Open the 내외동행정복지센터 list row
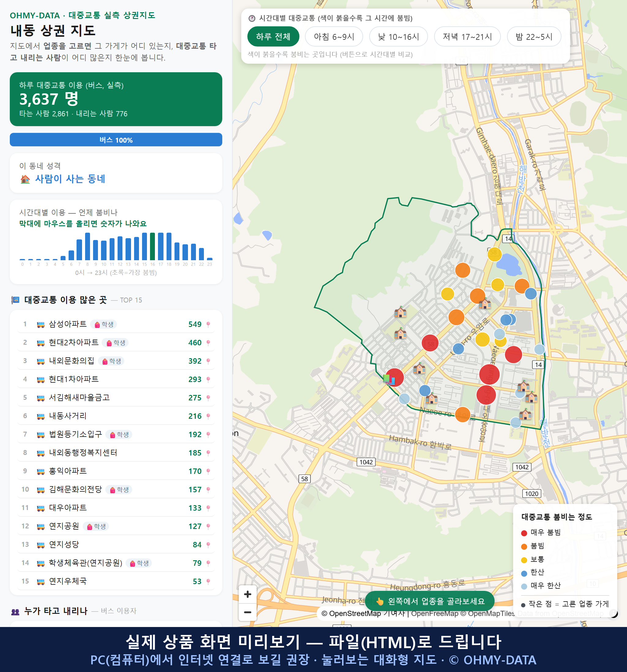This screenshot has height=672, width=627. pyautogui.click(x=116, y=453)
